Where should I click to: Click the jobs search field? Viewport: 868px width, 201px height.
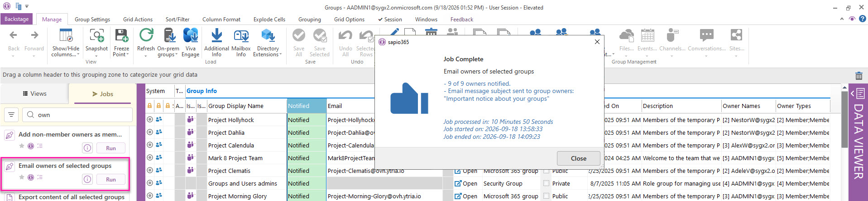tap(77, 115)
